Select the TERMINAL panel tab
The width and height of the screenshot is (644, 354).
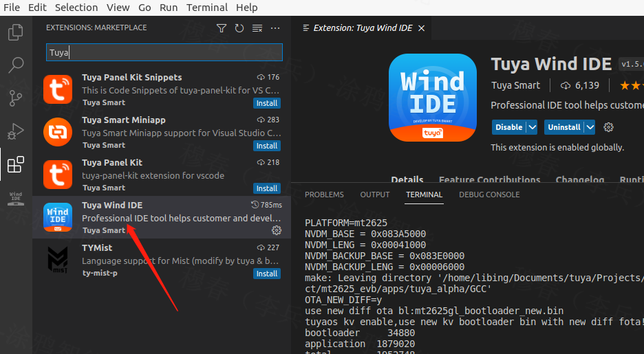pyautogui.click(x=424, y=195)
